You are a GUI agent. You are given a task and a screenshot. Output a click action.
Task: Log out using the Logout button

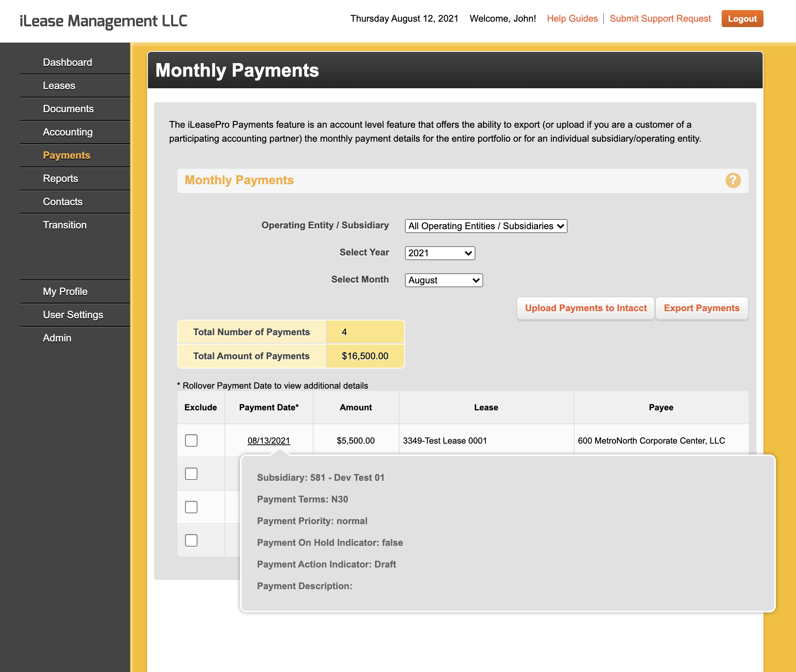742,18
